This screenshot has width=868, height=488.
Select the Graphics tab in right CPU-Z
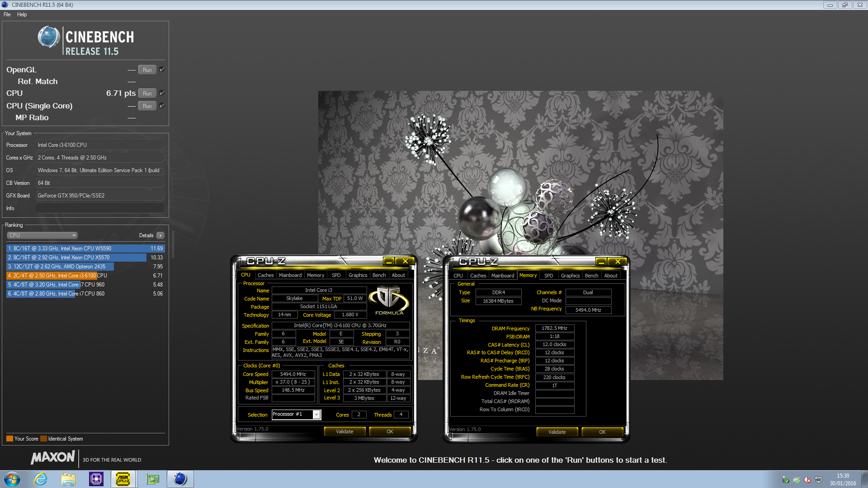coord(570,276)
